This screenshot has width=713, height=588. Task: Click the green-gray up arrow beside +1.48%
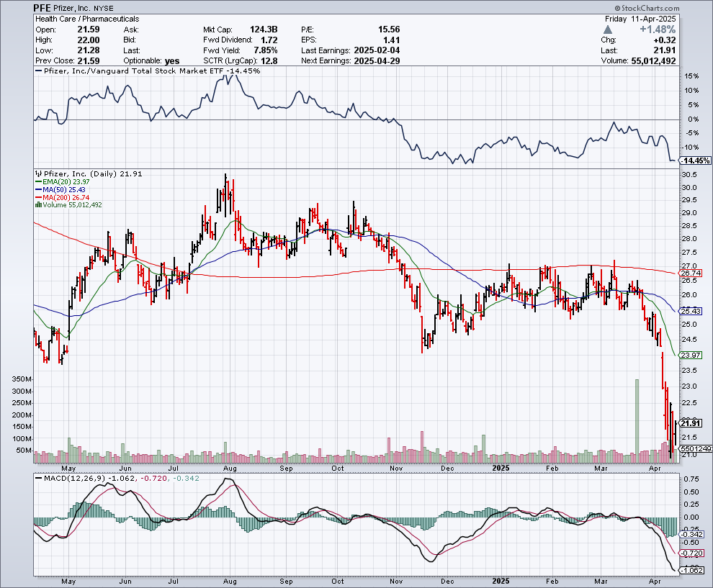[x=608, y=30]
